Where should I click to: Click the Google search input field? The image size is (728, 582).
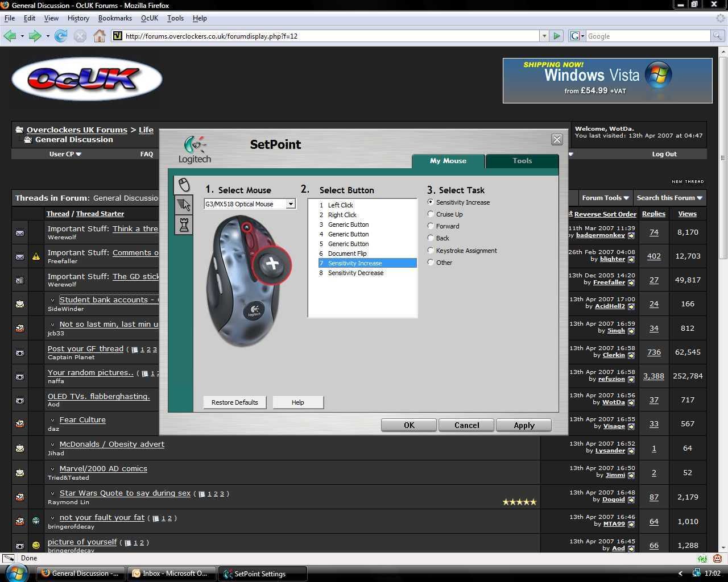pos(648,36)
